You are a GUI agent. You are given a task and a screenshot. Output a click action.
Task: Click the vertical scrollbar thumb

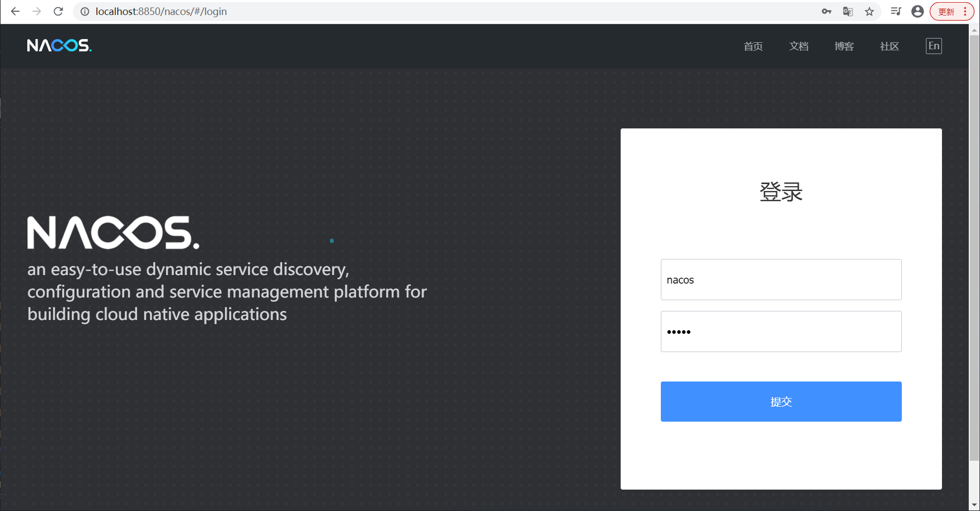[974, 248]
